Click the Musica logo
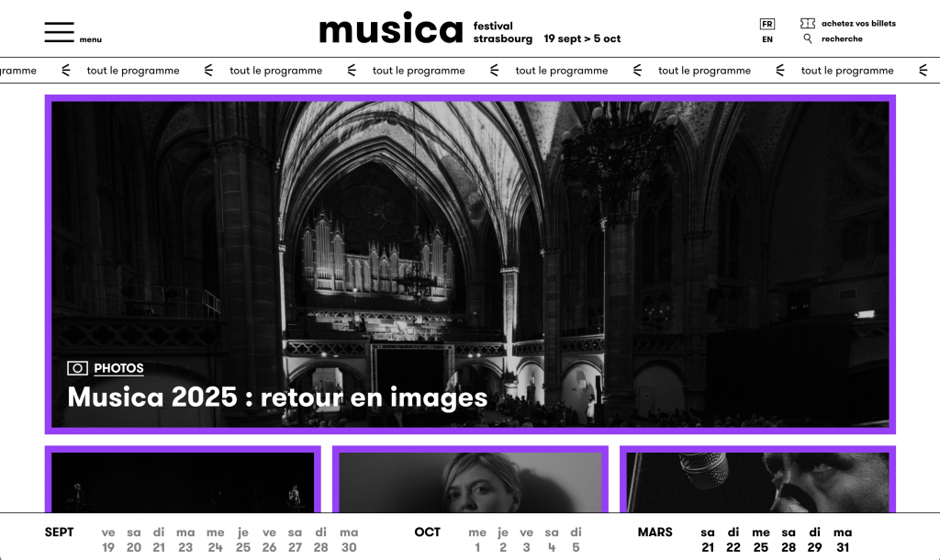The height and width of the screenshot is (560, 940). [391, 29]
